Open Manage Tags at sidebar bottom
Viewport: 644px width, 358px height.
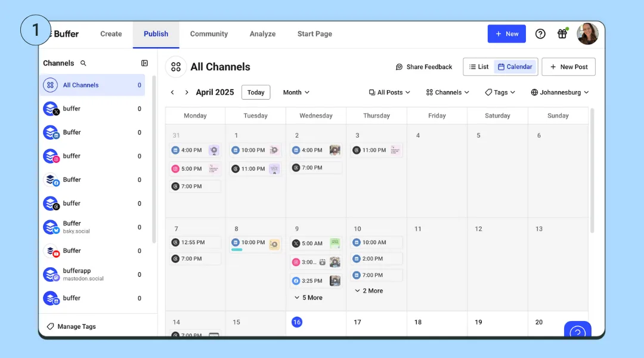75,326
